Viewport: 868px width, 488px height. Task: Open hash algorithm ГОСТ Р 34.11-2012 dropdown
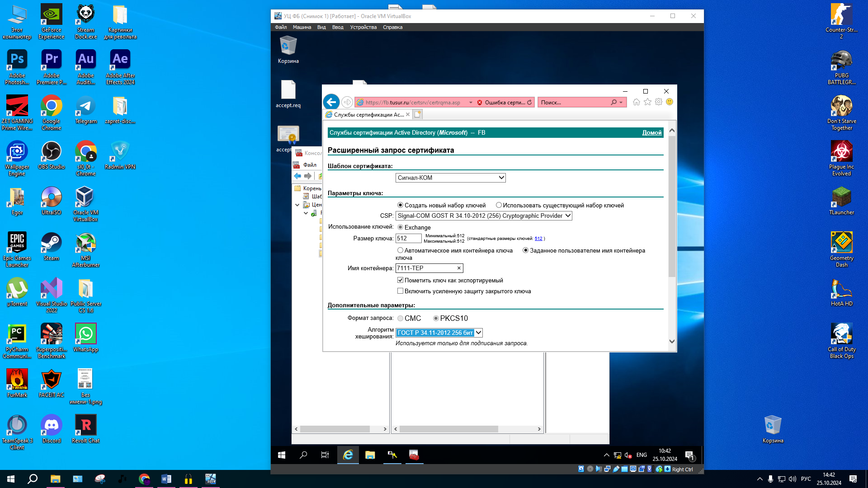439,333
